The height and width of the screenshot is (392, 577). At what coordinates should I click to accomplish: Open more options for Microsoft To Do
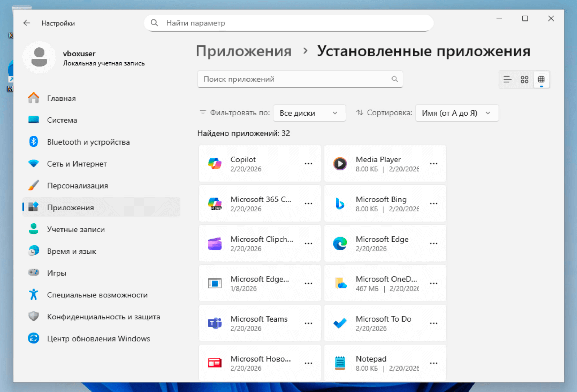click(434, 323)
